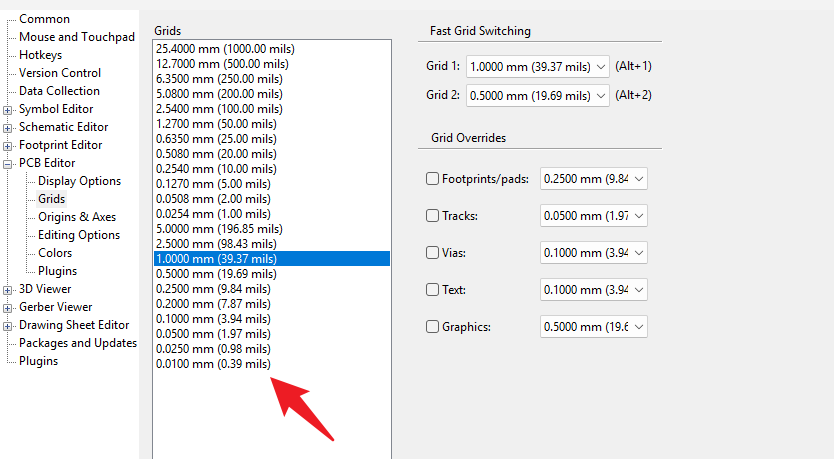This screenshot has width=834, height=459.
Task: Go to Origins & Axes settings
Action: click(x=77, y=217)
